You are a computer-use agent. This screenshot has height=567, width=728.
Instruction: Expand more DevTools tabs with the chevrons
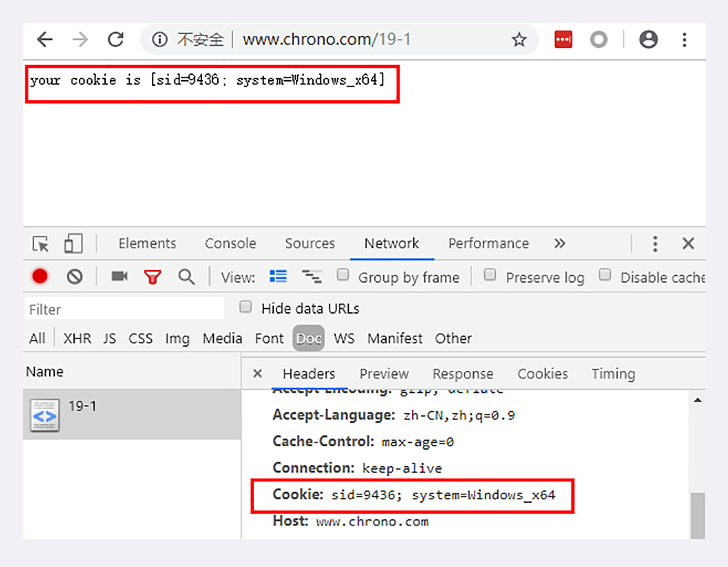tap(559, 243)
